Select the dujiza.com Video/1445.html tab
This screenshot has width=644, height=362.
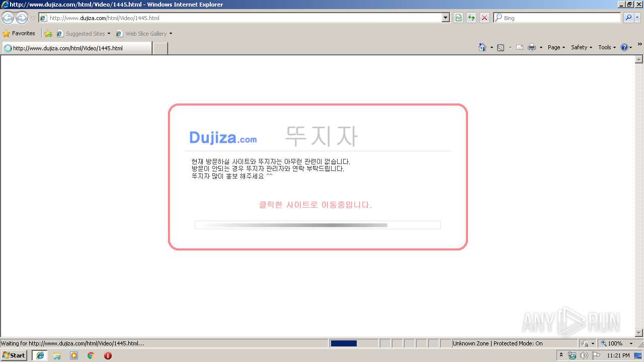(76, 48)
